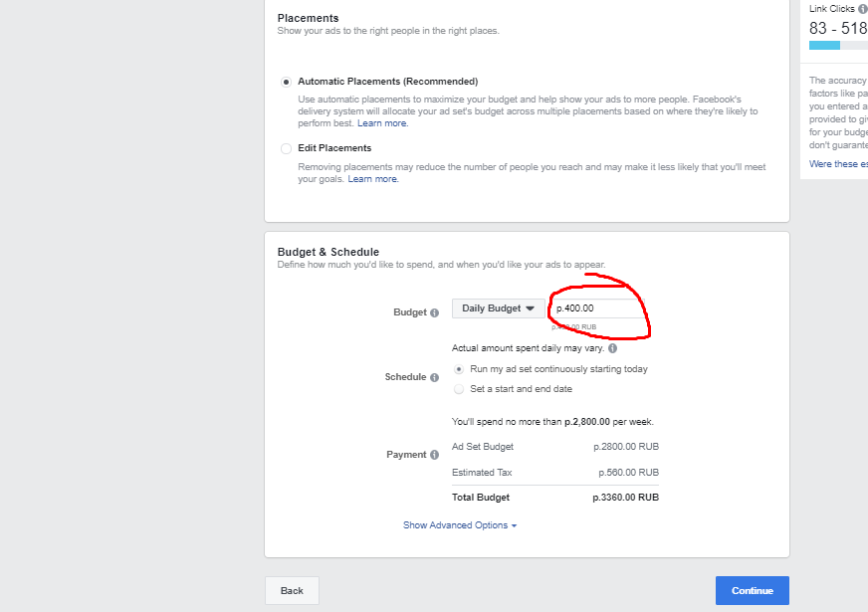This screenshot has height=612, width=868.
Task: Click the Link Clicks info icon
Action: (862, 9)
